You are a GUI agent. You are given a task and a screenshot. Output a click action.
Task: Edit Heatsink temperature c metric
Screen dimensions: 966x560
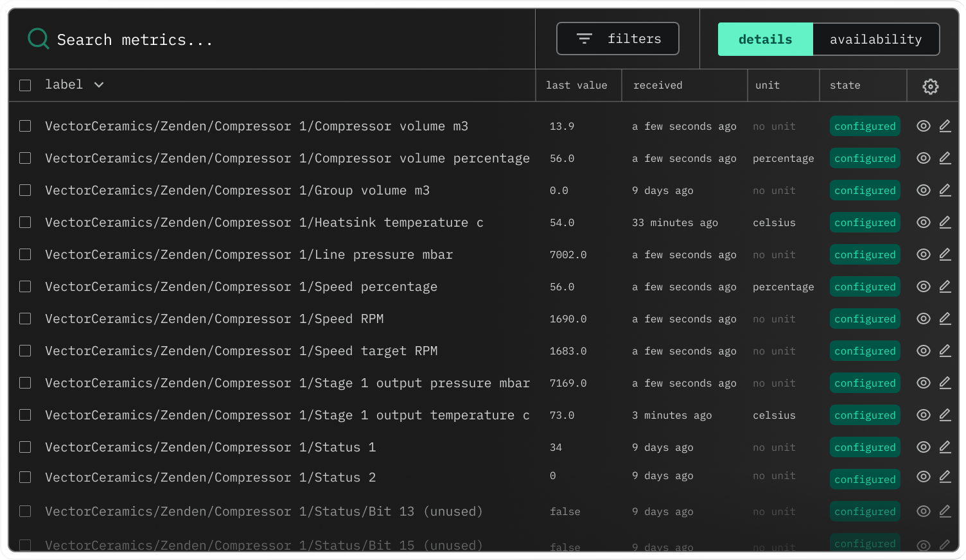point(945,222)
